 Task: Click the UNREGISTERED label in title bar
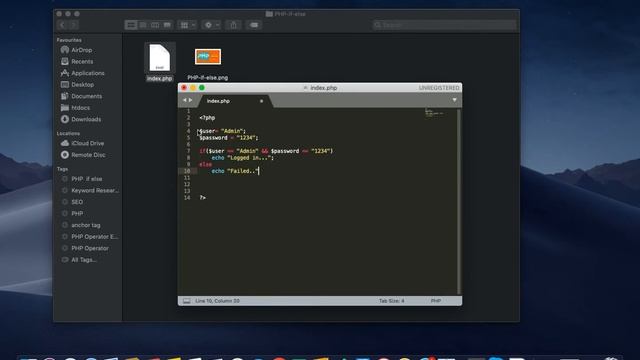coord(438,88)
